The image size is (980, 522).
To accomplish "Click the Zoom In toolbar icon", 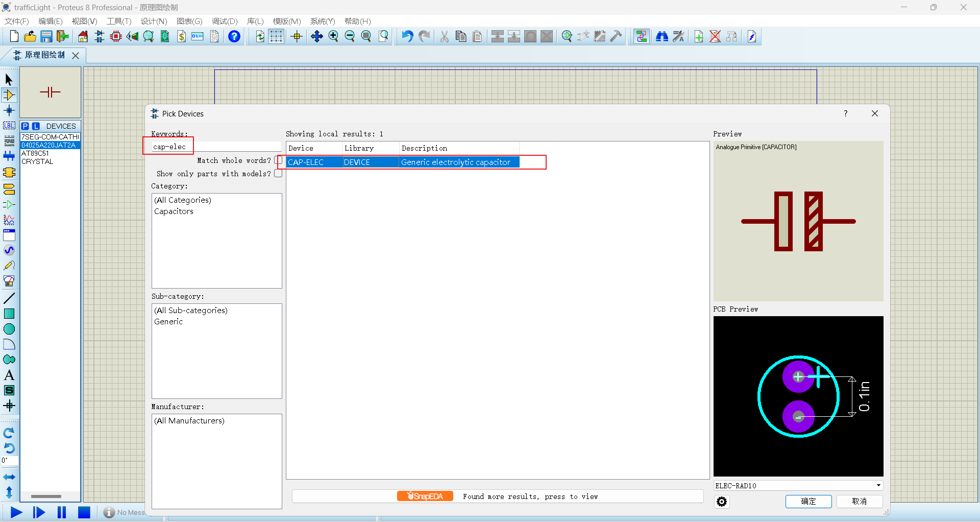I will click(333, 36).
